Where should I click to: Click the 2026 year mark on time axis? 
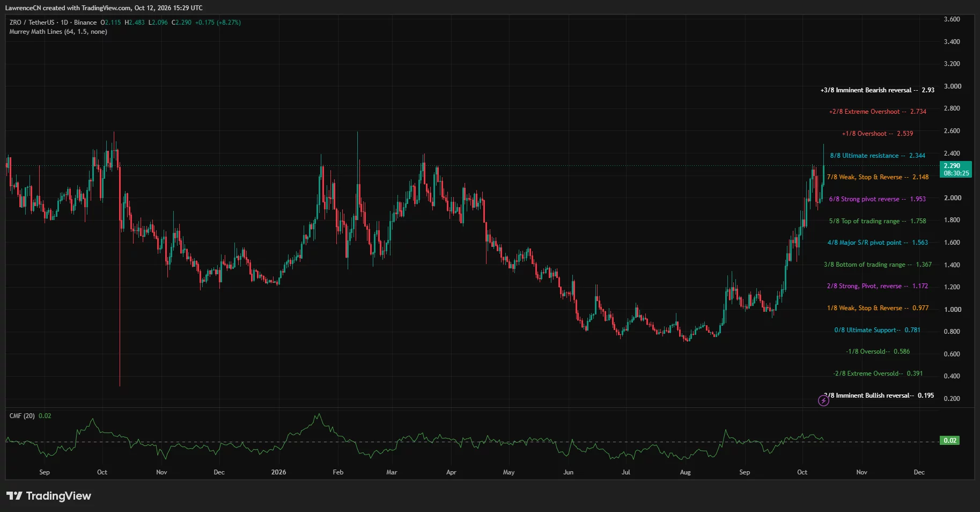tap(278, 472)
